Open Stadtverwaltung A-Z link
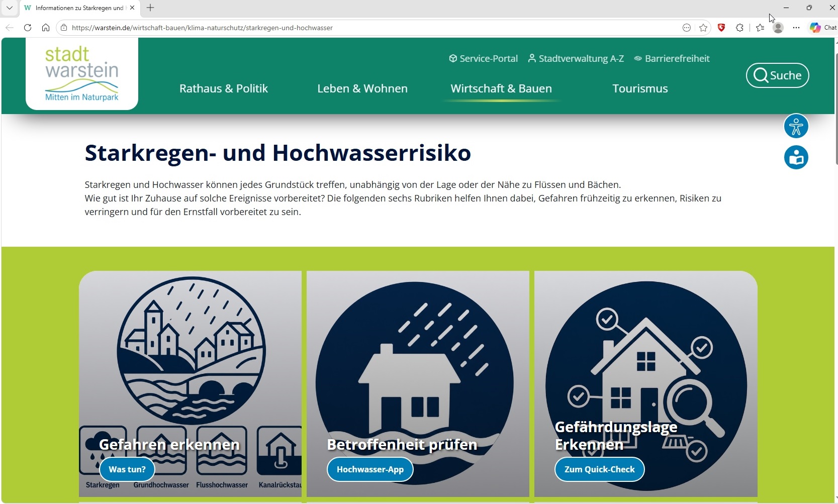This screenshot has width=838, height=504. click(576, 58)
